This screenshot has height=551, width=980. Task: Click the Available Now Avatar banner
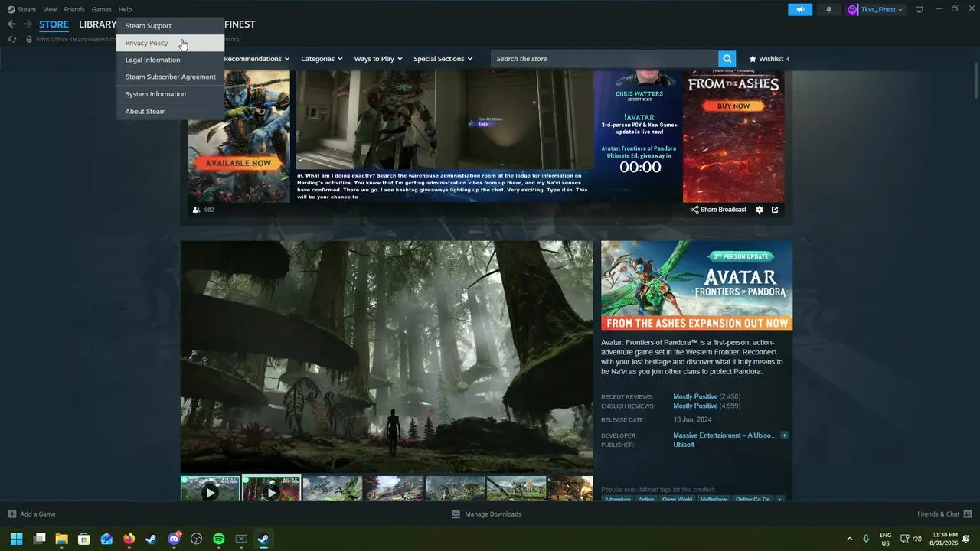coord(239,136)
